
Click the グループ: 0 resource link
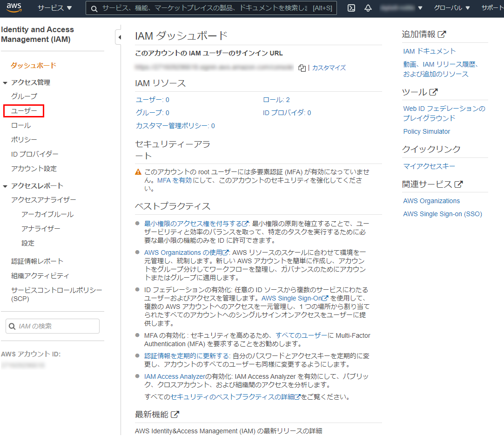point(152,113)
